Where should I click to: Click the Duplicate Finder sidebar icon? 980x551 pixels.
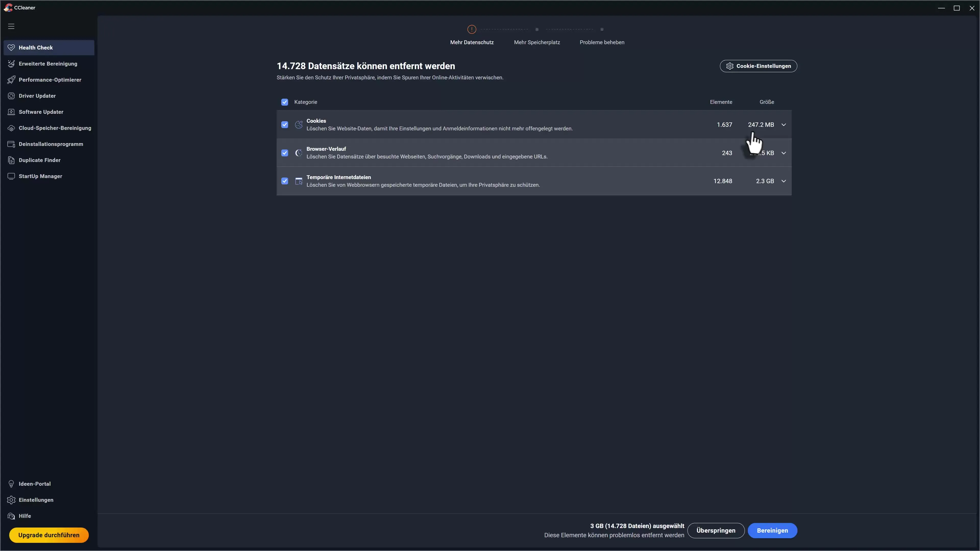11,160
